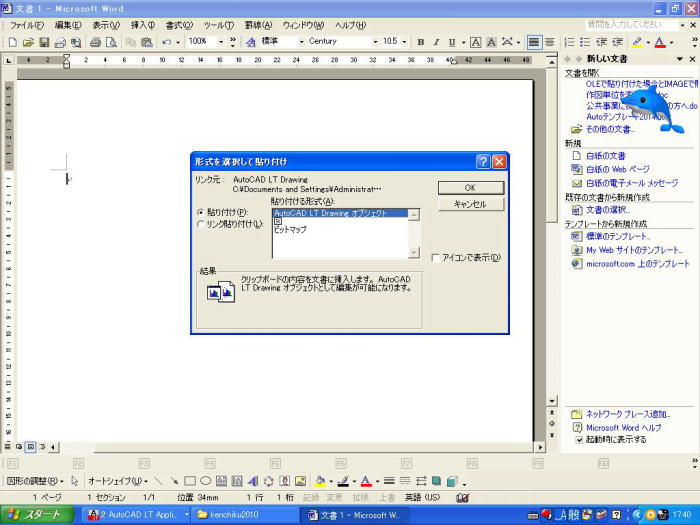Open the 書式(O) menu

[179, 25]
